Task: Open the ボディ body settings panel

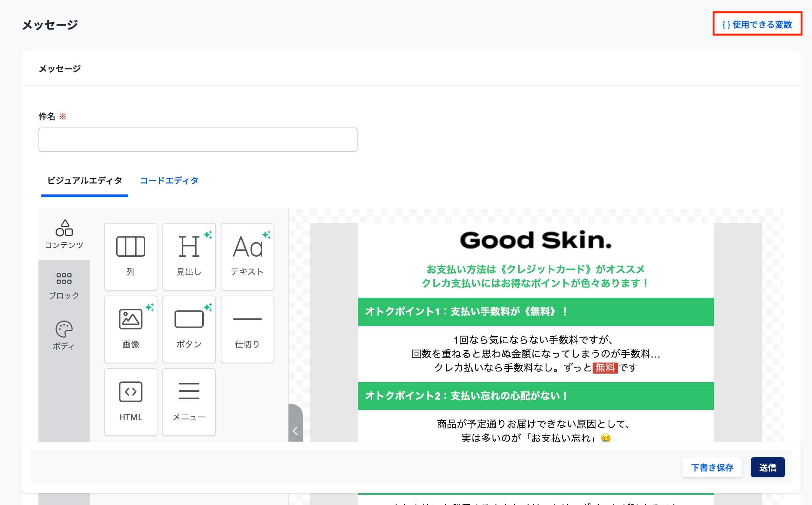Action: [64, 335]
